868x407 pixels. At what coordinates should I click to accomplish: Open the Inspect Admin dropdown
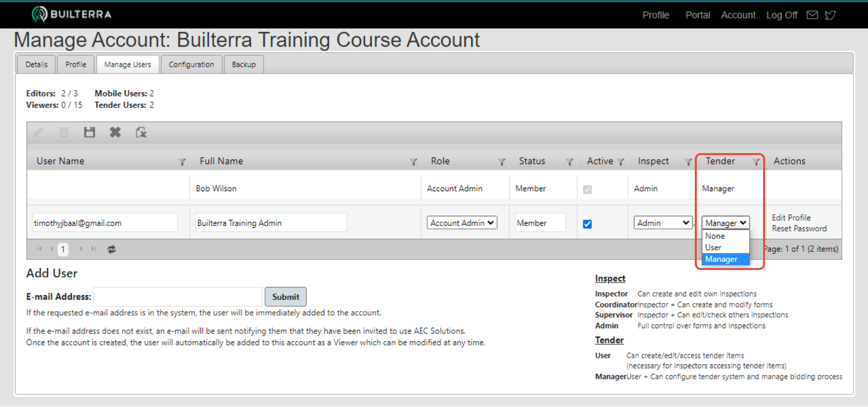[x=663, y=223]
